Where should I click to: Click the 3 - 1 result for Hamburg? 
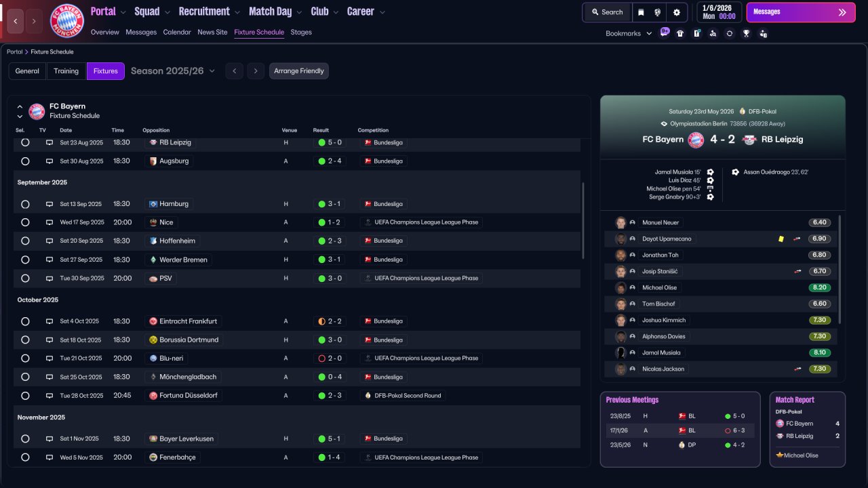(329, 204)
